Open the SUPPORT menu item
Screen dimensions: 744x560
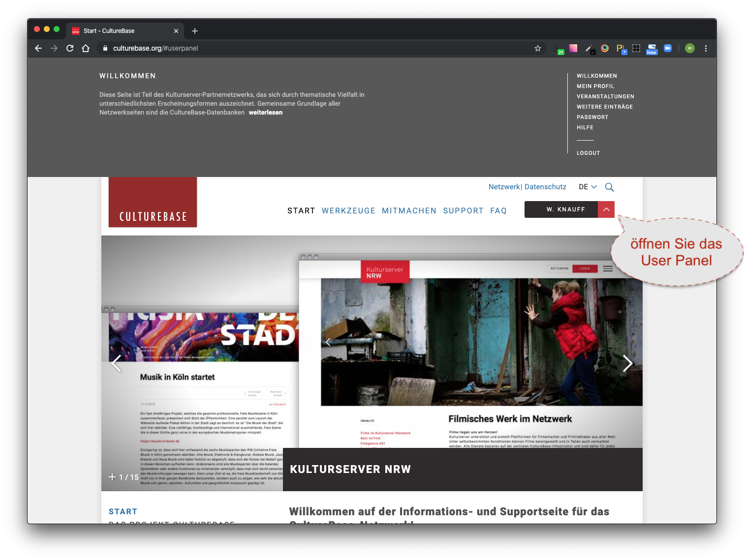[x=463, y=210]
